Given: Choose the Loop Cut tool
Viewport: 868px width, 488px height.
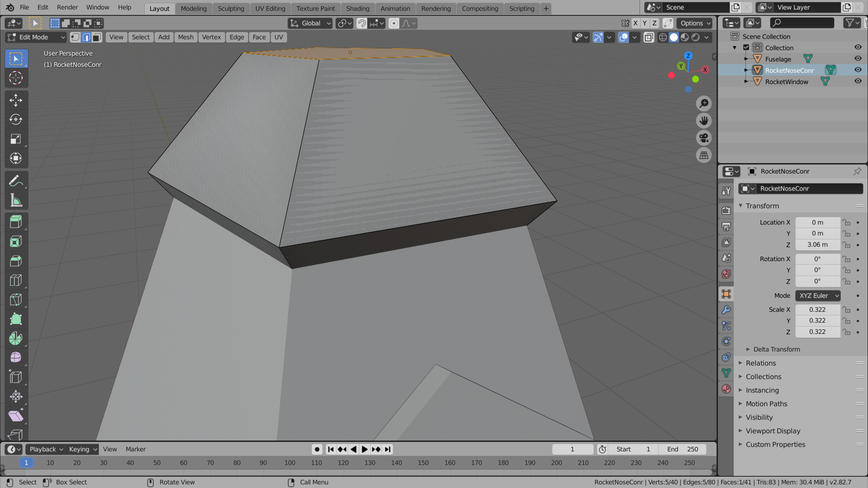Looking at the screenshot, I should 16,280.
